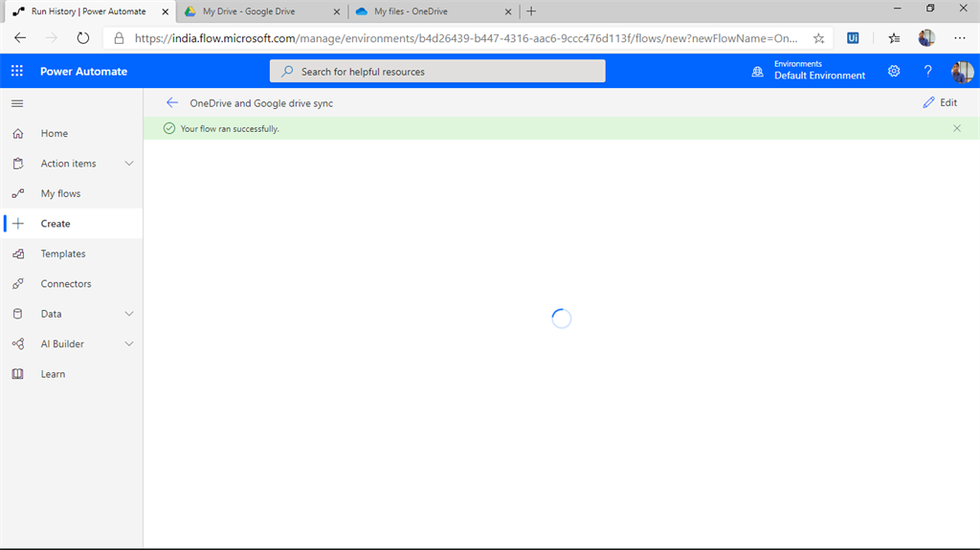Refresh the page with the reload button
The image size is (980, 550).
[x=82, y=38]
